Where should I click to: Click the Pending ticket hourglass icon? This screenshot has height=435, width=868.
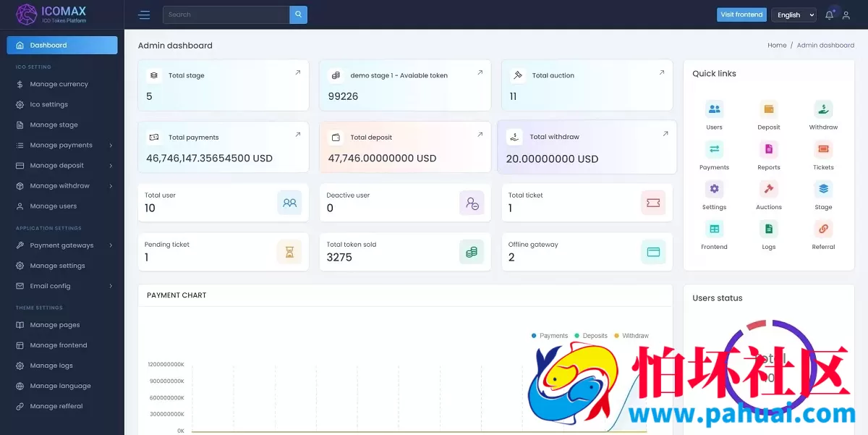(289, 252)
